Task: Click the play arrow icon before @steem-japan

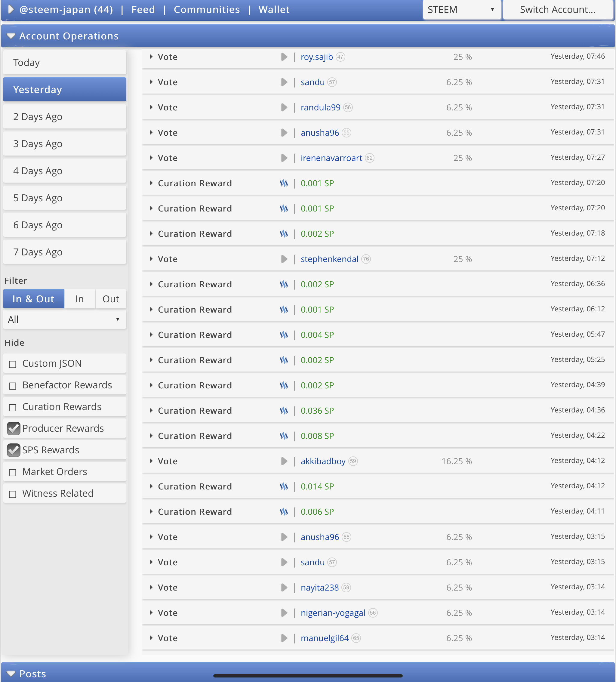Action: click(11, 9)
